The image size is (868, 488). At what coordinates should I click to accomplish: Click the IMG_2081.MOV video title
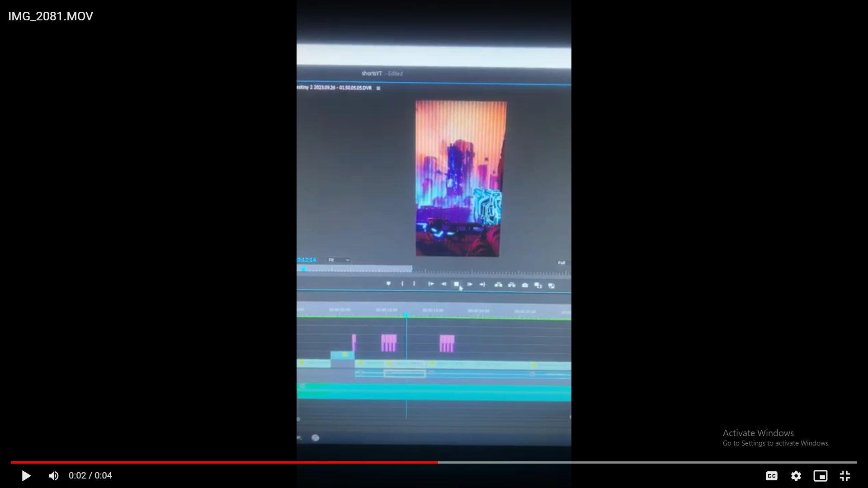[x=51, y=16]
